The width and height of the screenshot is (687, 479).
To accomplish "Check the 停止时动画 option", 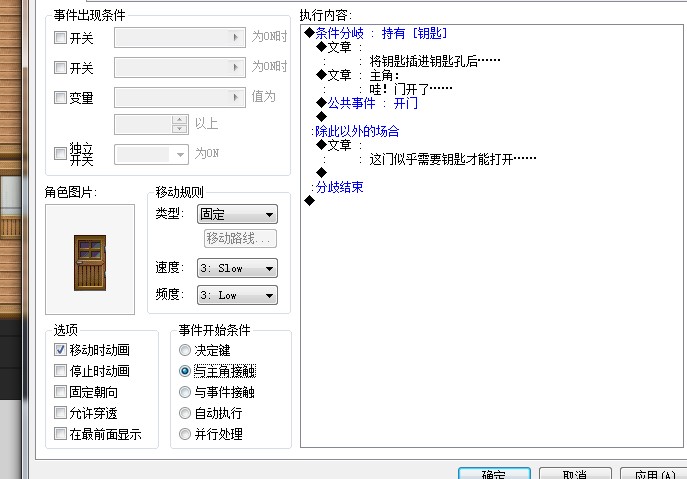I will click(x=60, y=371).
